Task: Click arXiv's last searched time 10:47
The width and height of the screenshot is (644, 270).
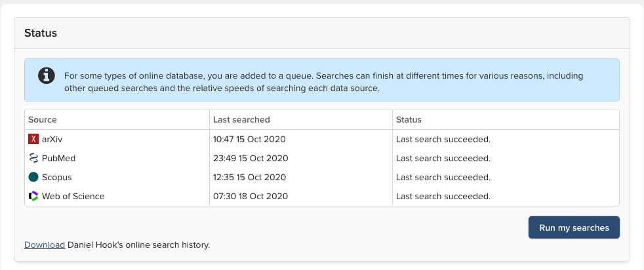Action: click(x=249, y=140)
